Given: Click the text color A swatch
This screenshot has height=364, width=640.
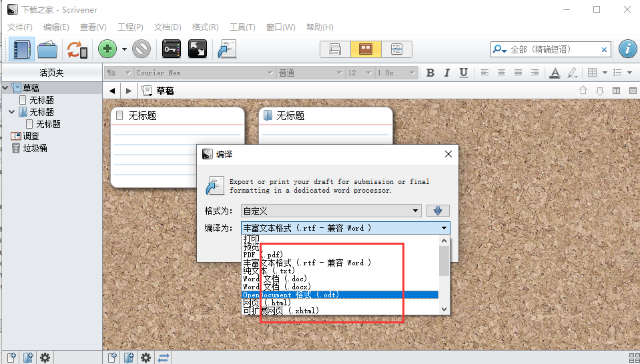Looking at the screenshot, I should point(555,73).
